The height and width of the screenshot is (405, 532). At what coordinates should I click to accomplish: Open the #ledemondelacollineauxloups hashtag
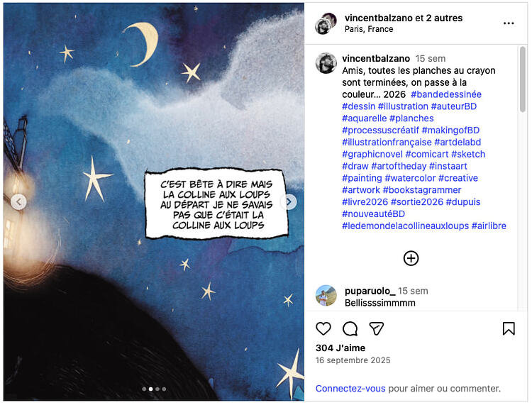[405, 226]
